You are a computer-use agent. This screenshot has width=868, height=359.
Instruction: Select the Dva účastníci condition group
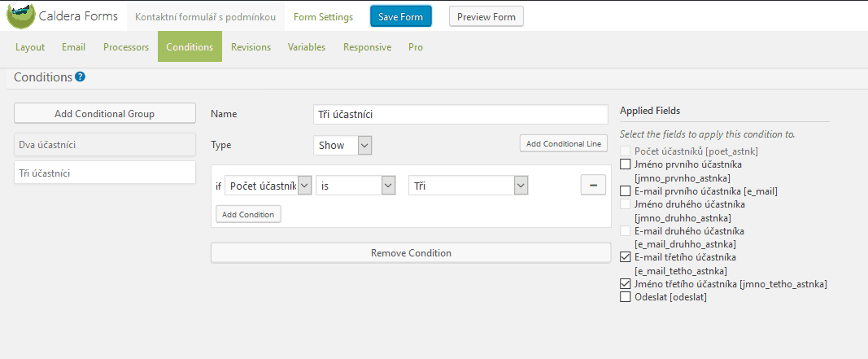[105, 145]
